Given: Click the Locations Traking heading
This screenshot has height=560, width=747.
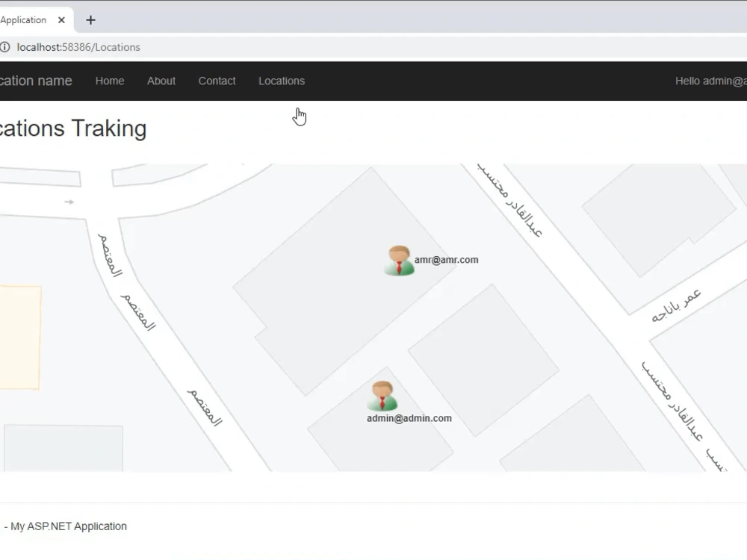Looking at the screenshot, I should tap(73, 128).
